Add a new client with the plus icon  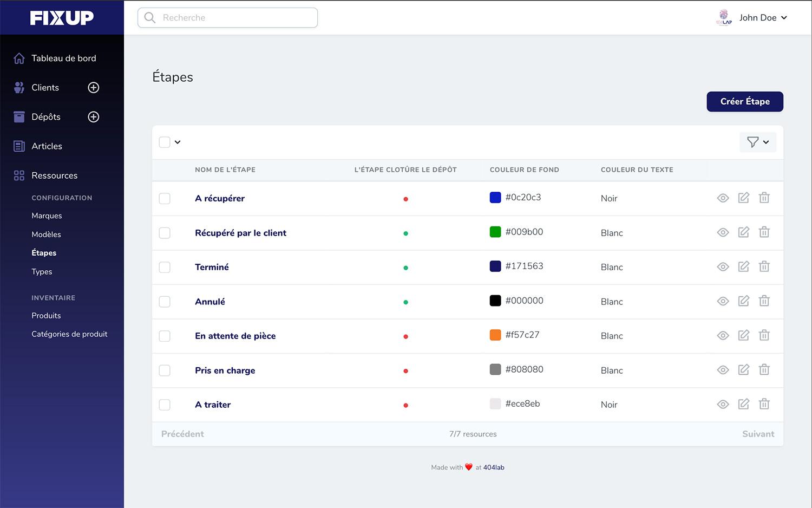[x=94, y=88]
